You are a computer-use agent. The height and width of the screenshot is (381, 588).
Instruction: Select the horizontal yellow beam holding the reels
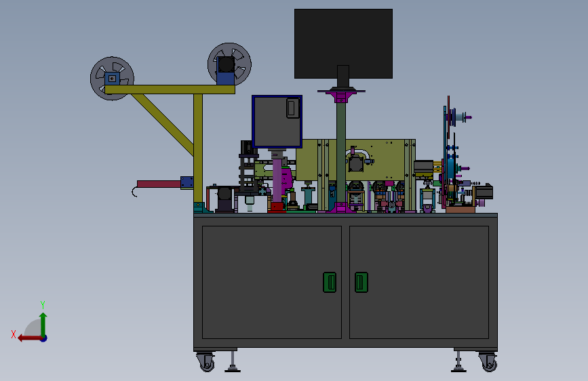pos(170,89)
